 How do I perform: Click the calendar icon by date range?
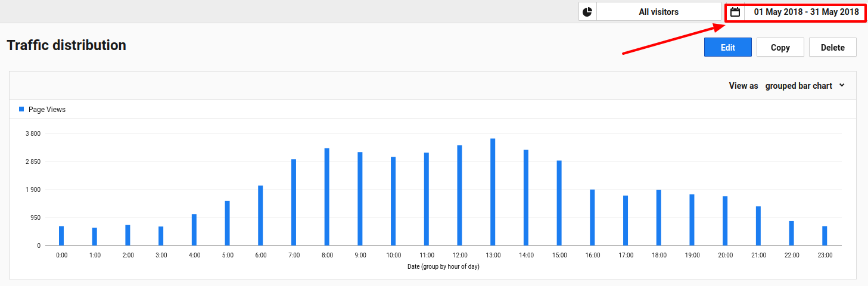pos(735,12)
